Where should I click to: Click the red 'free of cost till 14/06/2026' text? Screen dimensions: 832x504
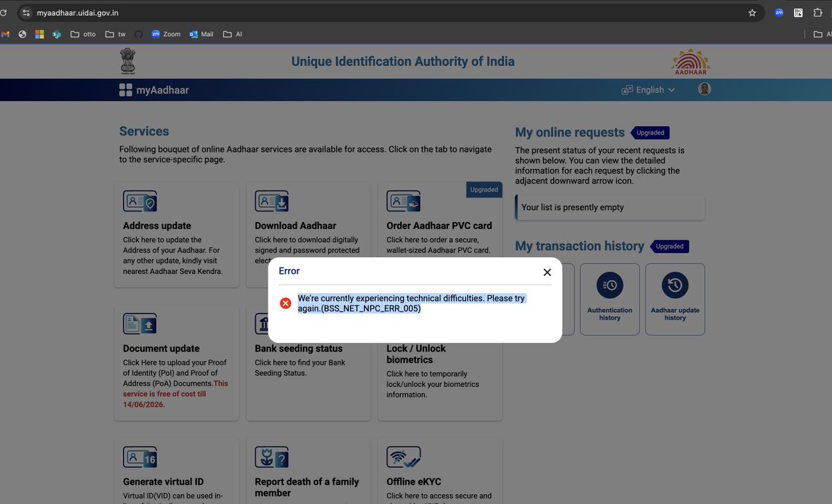pyautogui.click(x=175, y=394)
